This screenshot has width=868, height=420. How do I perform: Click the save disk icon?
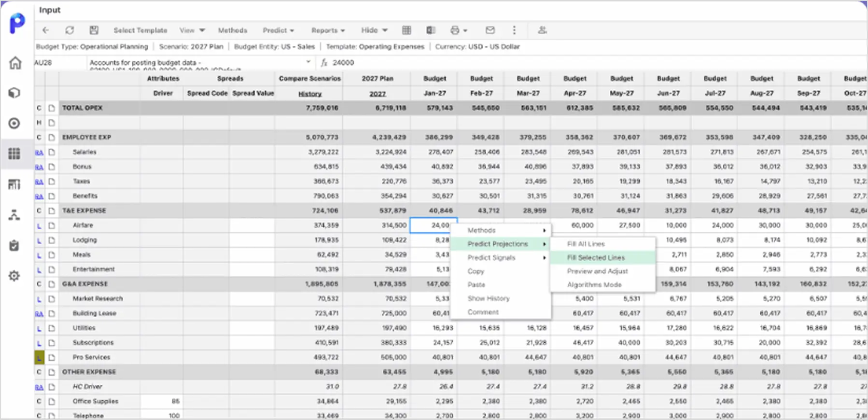point(94,30)
